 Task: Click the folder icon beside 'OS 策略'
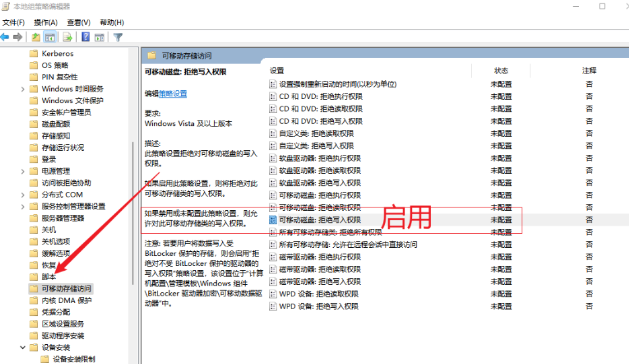tap(34, 65)
